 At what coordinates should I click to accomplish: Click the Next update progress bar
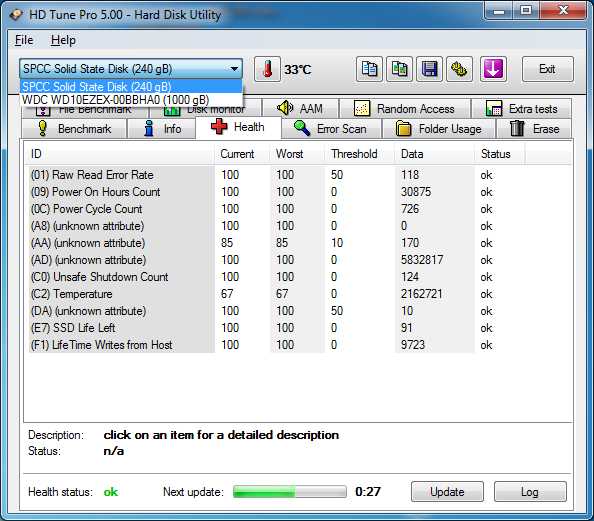click(290, 492)
